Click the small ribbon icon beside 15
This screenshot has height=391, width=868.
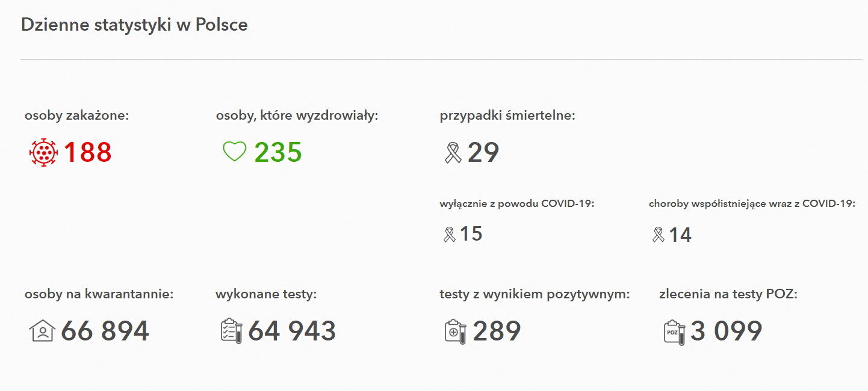(450, 234)
